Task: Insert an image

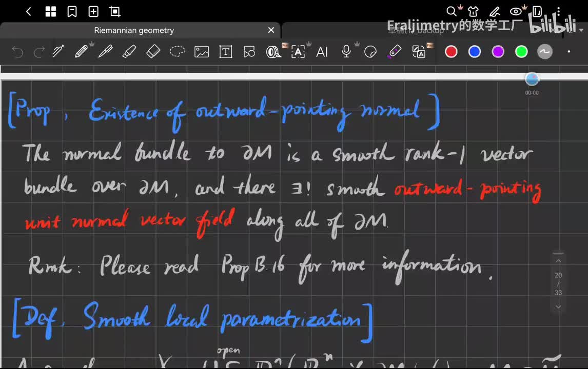Action: [x=201, y=52]
